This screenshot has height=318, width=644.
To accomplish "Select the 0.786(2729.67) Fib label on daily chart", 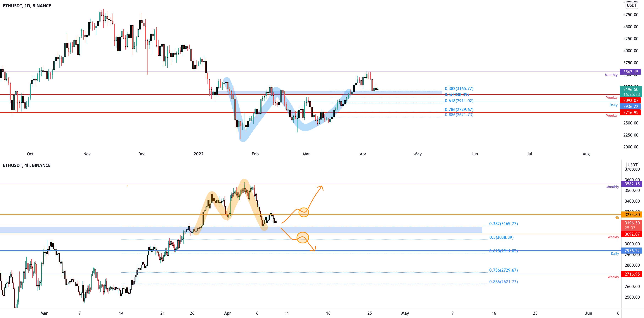I will [459, 110].
